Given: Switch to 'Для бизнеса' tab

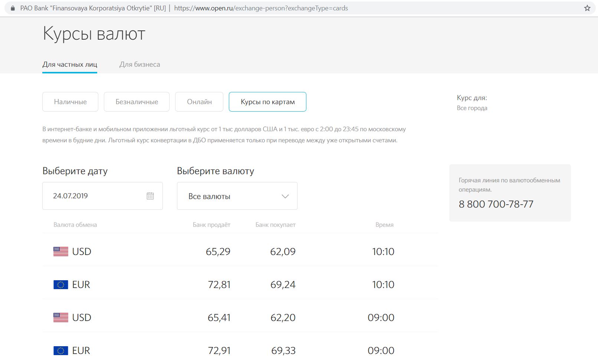Looking at the screenshot, I should 139,64.
